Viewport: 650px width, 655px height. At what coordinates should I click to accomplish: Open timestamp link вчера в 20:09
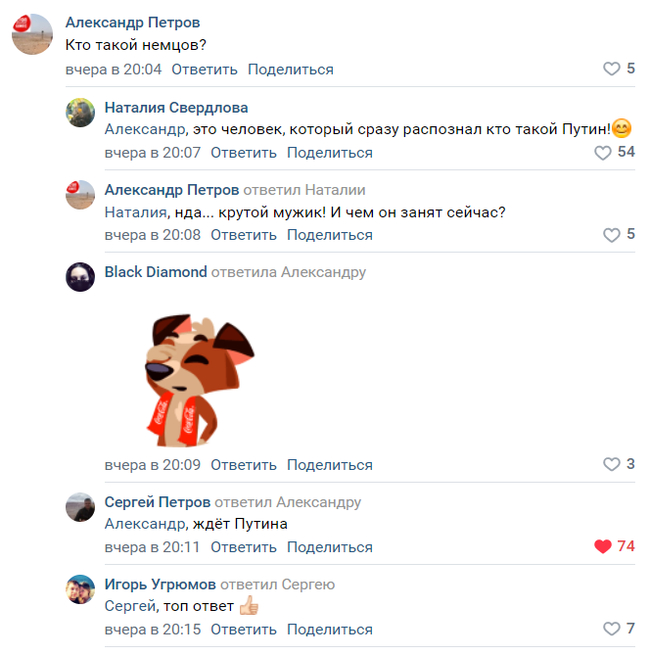[x=152, y=465]
